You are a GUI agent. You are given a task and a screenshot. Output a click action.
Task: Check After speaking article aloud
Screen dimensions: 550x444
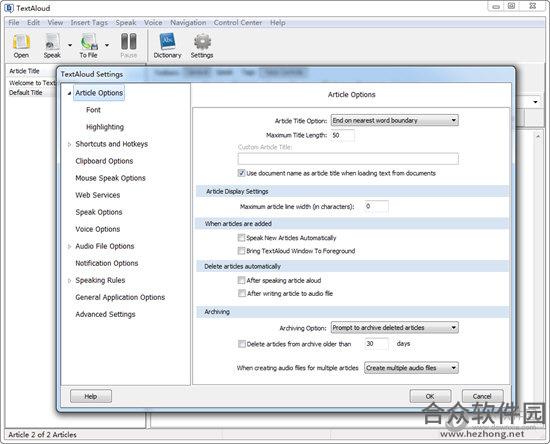tap(241, 280)
